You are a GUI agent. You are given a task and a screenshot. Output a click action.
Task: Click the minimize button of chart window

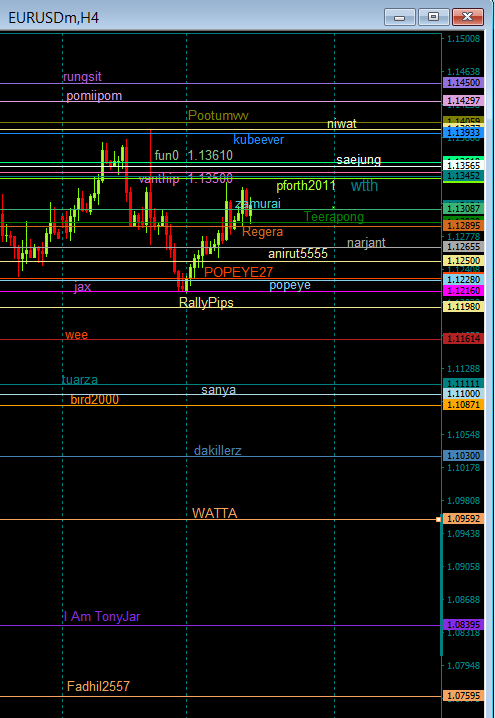click(x=400, y=17)
